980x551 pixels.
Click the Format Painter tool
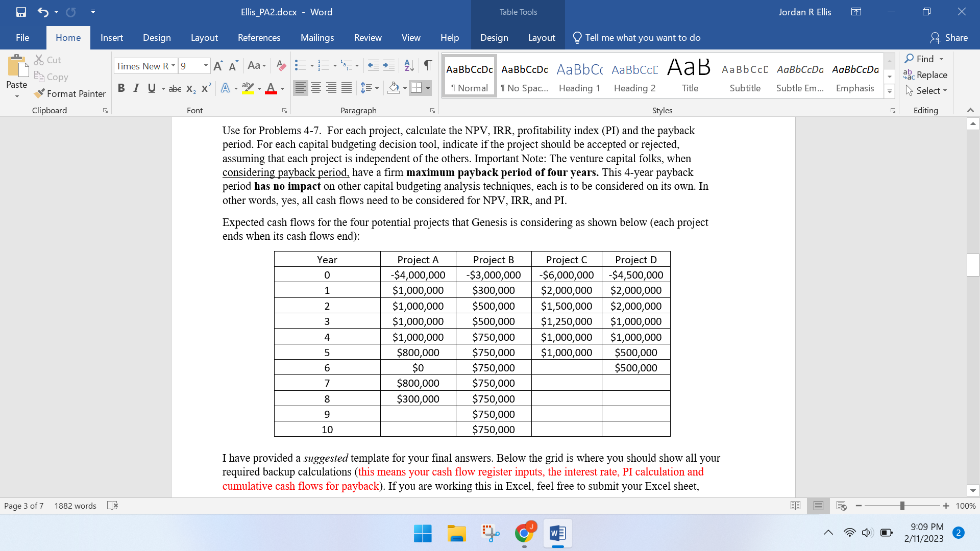tap(70, 93)
